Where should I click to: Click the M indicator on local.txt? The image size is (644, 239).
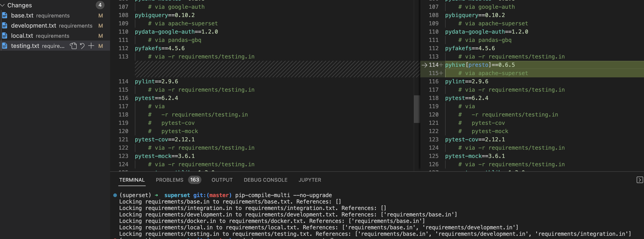[x=101, y=36]
